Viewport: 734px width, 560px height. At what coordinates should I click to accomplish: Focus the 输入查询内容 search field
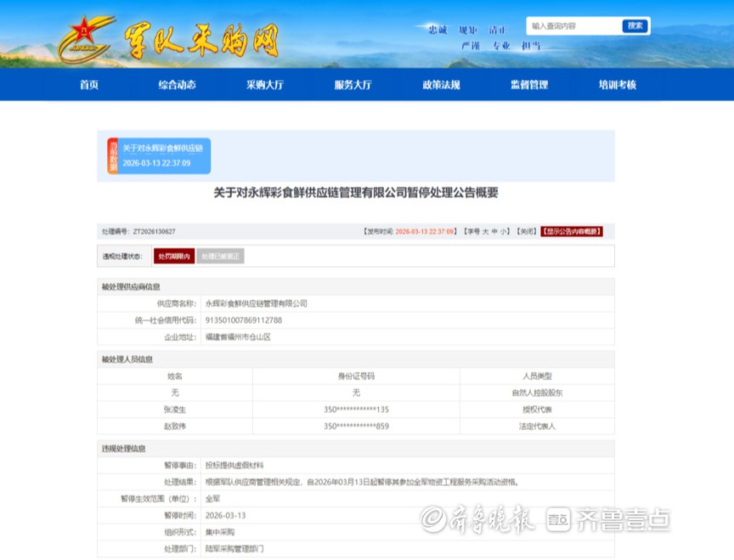coord(574,26)
